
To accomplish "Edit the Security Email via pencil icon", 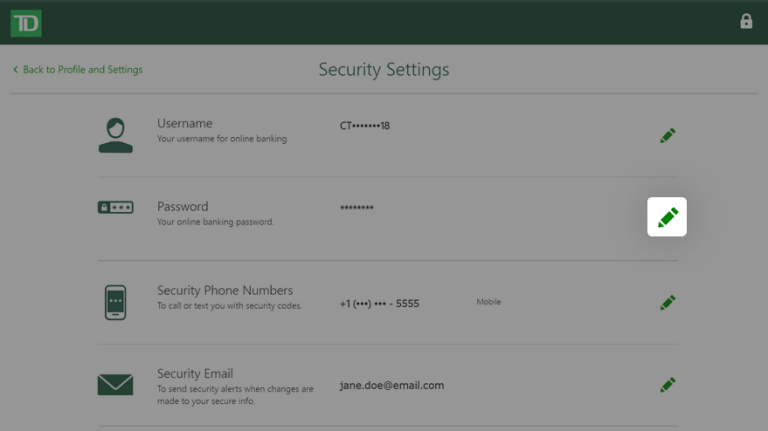I will tap(667, 384).
